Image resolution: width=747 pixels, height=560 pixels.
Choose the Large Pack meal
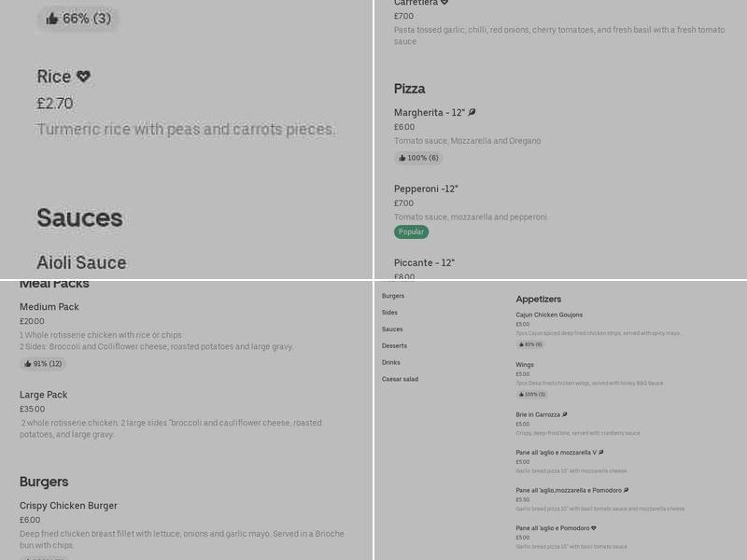[x=44, y=395]
